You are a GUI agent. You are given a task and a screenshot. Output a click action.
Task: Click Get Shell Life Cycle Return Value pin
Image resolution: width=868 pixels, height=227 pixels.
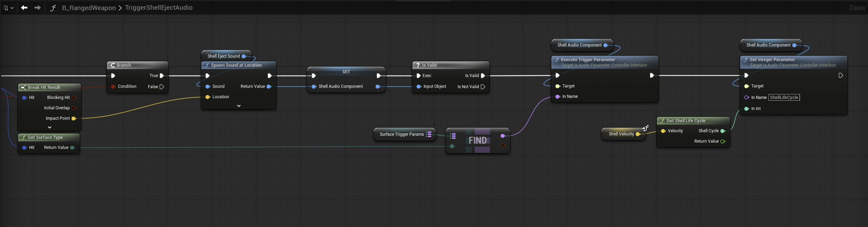point(723,141)
